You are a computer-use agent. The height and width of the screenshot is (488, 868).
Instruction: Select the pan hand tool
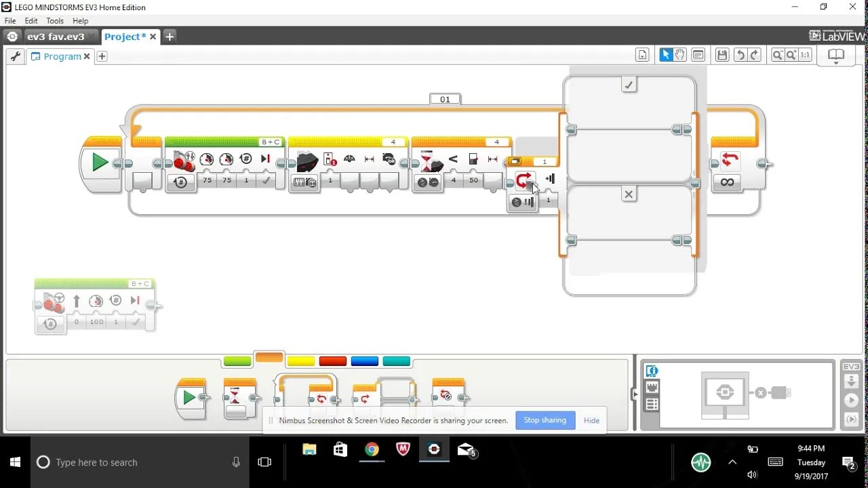679,56
